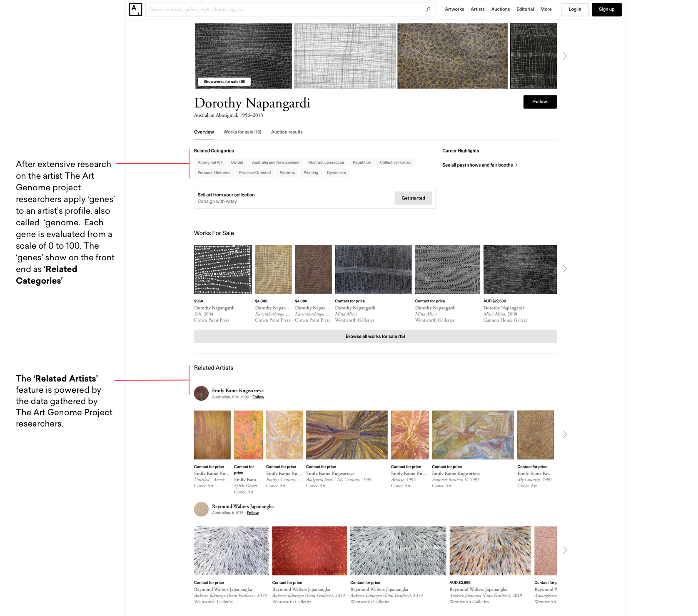Open the Salt, 2004 artwork thumbnail

(223, 269)
